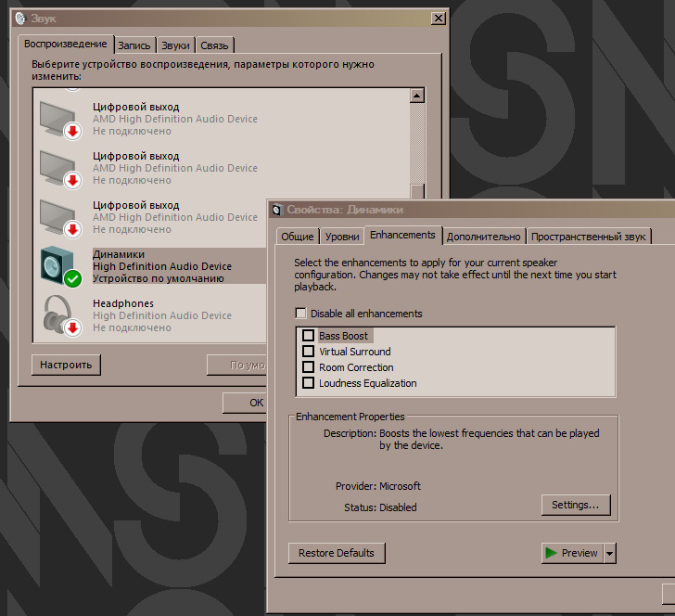675x616 pixels.
Task: Enable the Bass Boost checkbox
Action: pyautogui.click(x=309, y=336)
